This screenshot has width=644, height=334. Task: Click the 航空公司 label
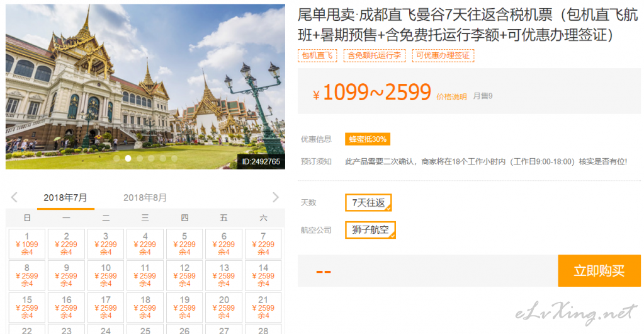pyautogui.click(x=316, y=230)
